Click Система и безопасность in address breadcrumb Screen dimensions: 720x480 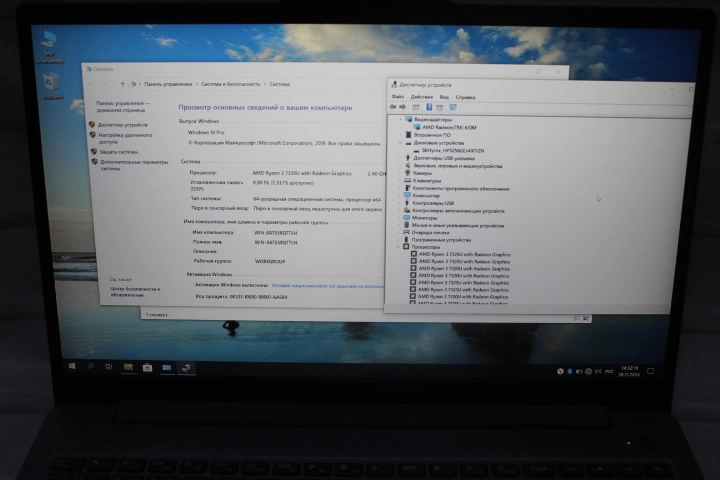(228, 85)
